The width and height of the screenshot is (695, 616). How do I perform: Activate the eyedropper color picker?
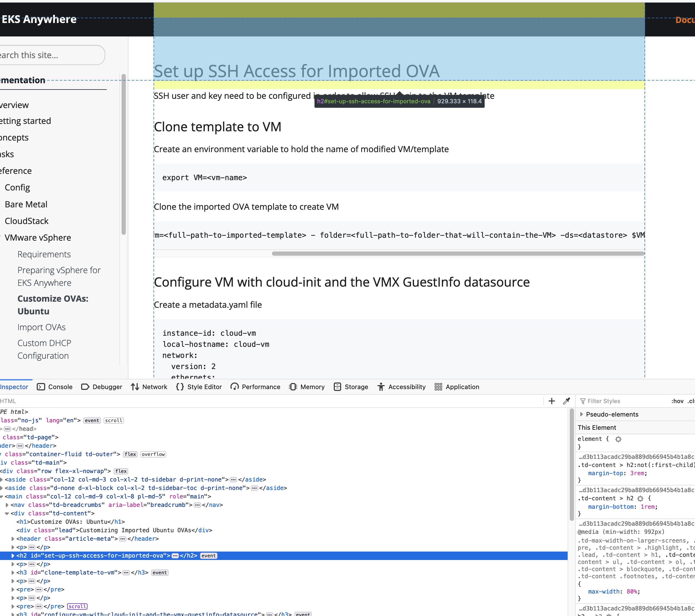566,401
